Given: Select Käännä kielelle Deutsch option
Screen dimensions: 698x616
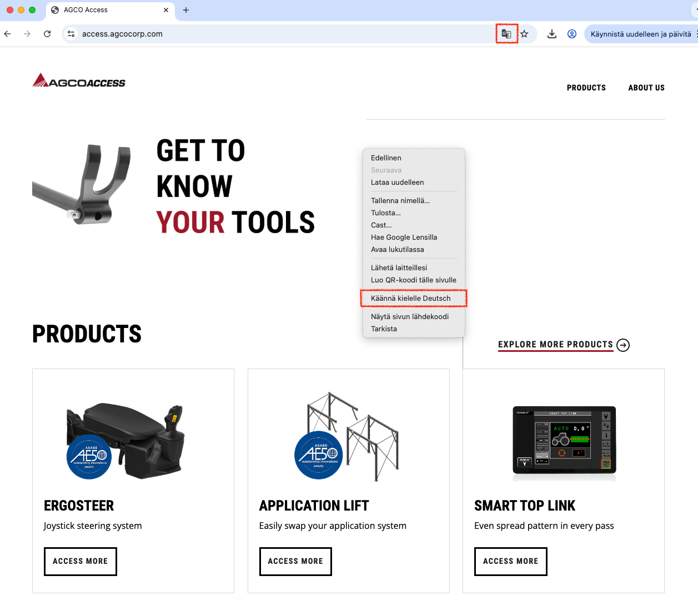Looking at the screenshot, I should tap(414, 299).
